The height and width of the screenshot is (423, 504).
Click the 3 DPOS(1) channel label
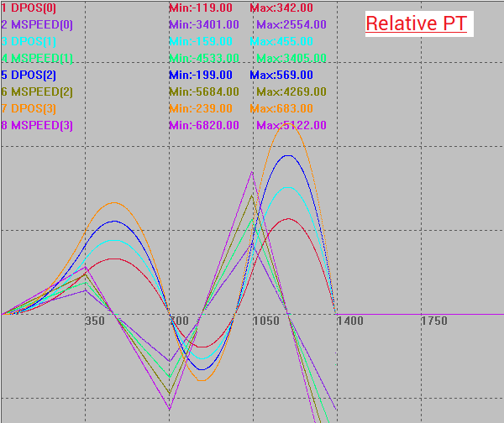click(x=29, y=41)
